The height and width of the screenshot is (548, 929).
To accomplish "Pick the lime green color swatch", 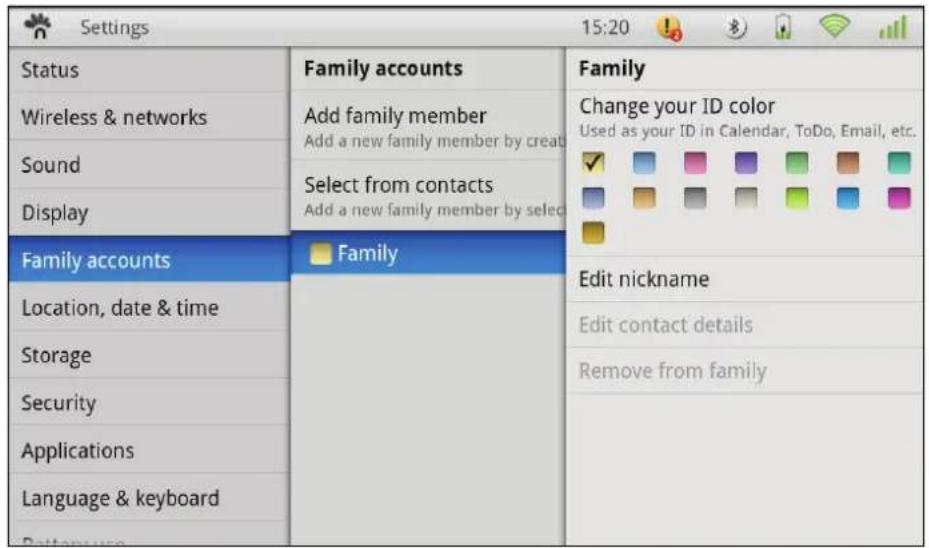I will (797, 198).
